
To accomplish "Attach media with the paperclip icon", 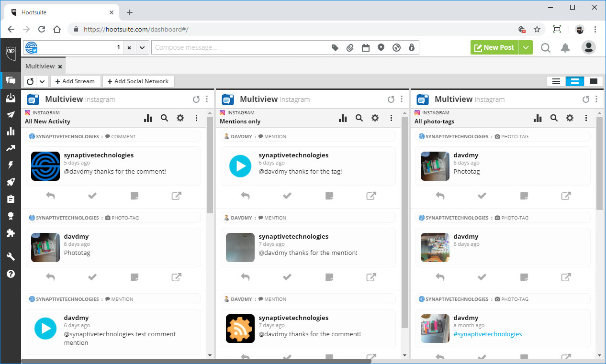I will click(x=350, y=48).
